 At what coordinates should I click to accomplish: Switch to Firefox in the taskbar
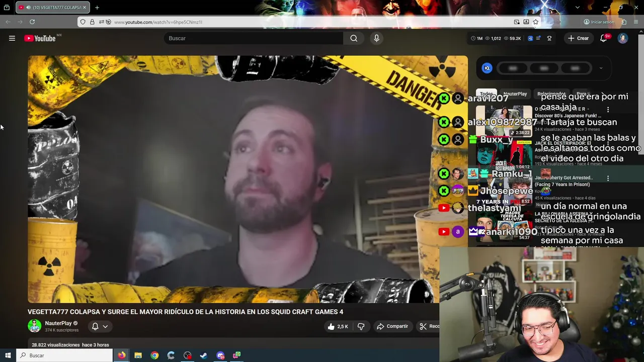pos(121,355)
